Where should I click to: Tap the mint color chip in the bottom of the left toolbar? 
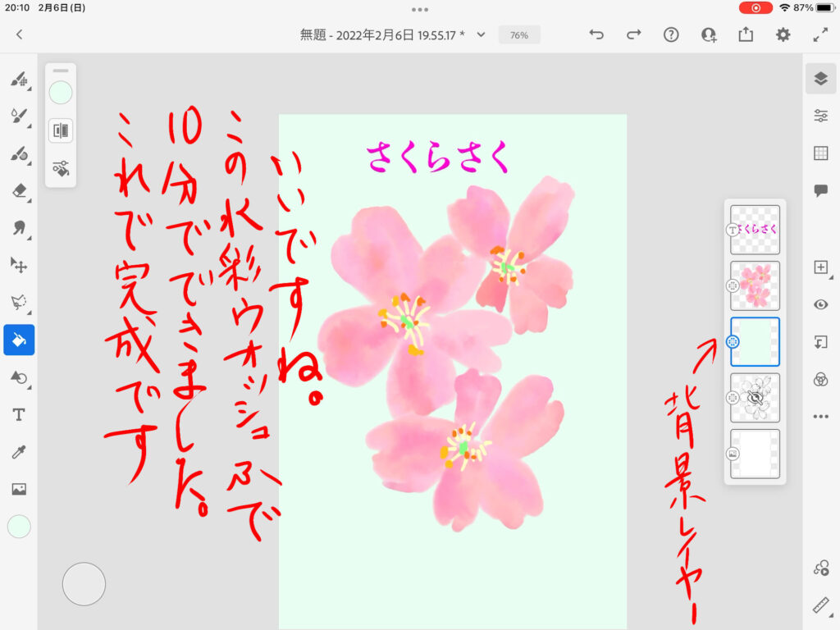coord(18,527)
